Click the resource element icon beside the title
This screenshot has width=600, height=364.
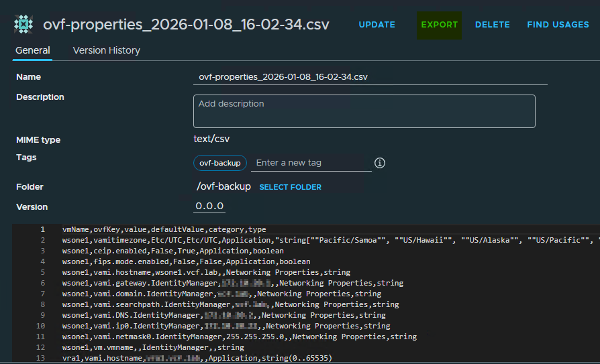(23, 25)
